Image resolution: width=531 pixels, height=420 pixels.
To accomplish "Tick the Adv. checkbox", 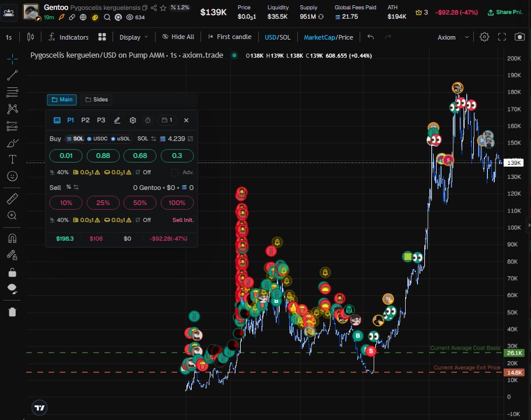I will click(x=175, y=172).
